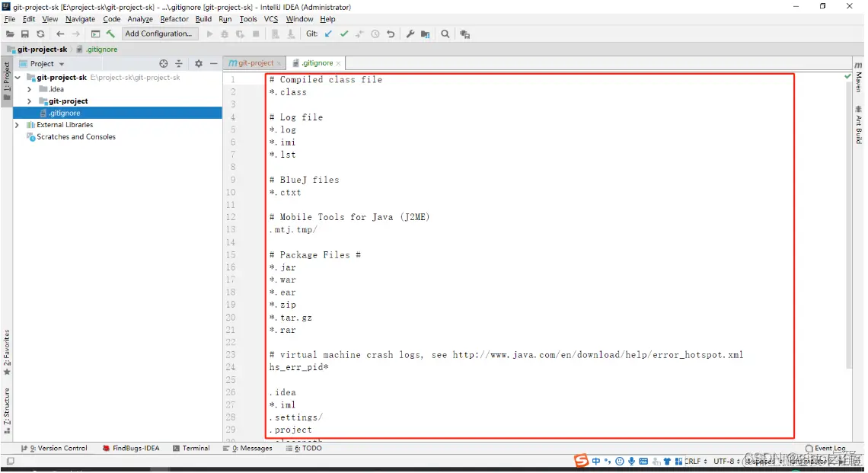
Task: Click the Run play icon
Action: [x=210, y=34]
